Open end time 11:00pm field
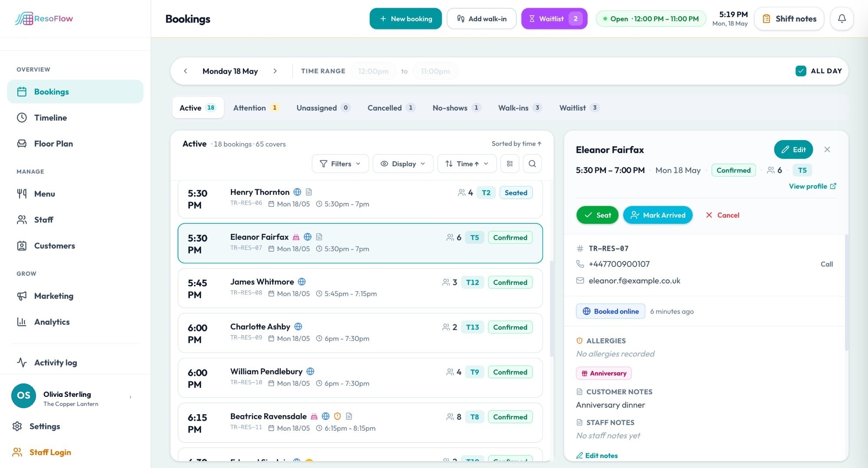The image size is (868, 468). [435, 71]
